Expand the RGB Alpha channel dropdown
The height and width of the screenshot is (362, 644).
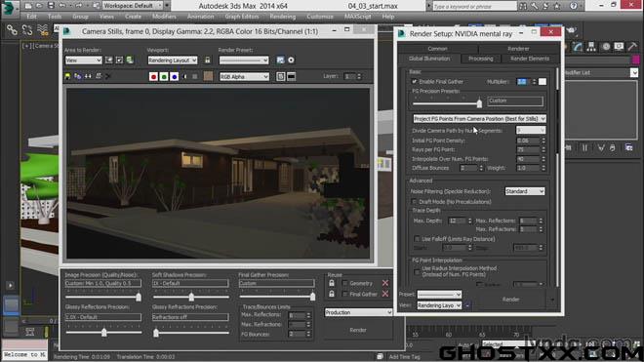244,77
